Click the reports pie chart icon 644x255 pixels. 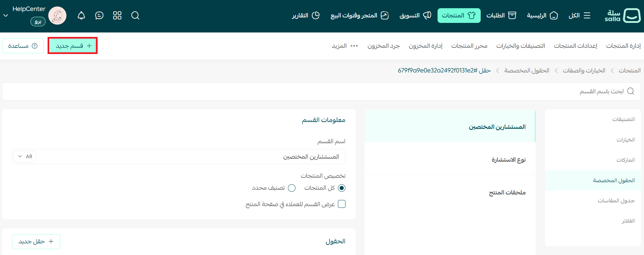click(x=316, y=15)
